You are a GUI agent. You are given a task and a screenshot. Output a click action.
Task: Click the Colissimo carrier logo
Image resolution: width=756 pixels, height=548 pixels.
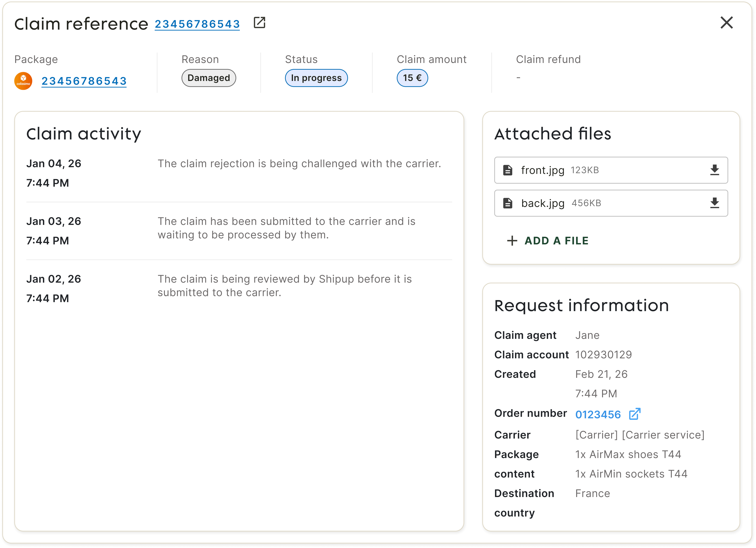click(x=23, y=81)
